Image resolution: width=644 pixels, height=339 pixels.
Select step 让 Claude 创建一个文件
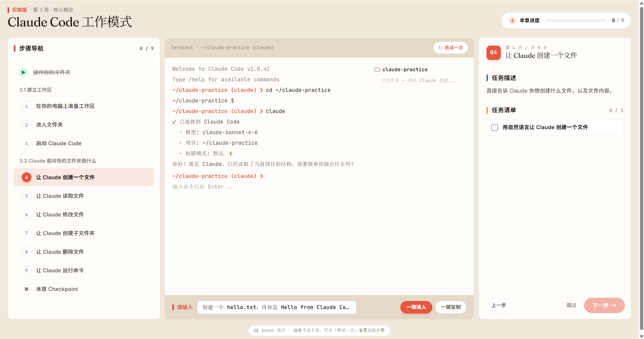[x=84, y=177]
